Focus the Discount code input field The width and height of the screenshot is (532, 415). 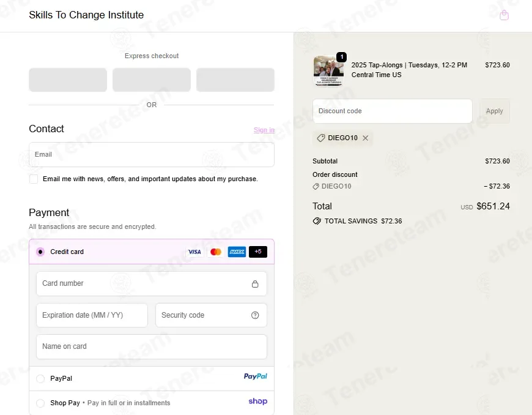[393, 111]
